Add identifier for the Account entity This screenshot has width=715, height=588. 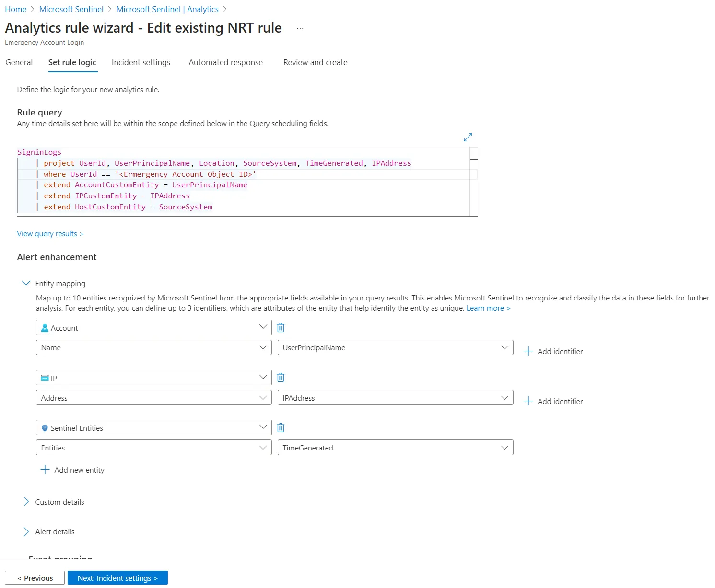[553, 351]
